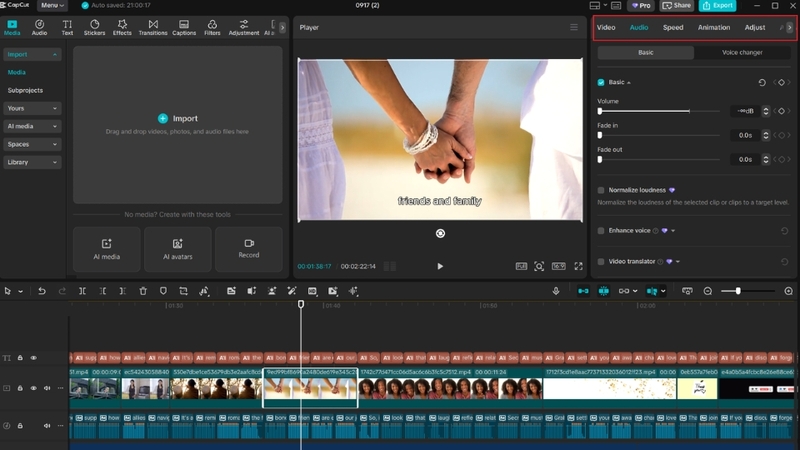Click the microphone voiceover icon

(556, 291)
